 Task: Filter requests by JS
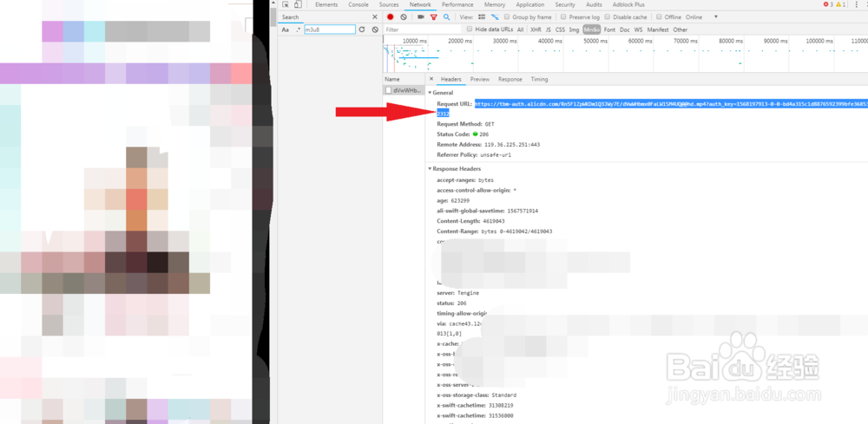pos(548,29)
